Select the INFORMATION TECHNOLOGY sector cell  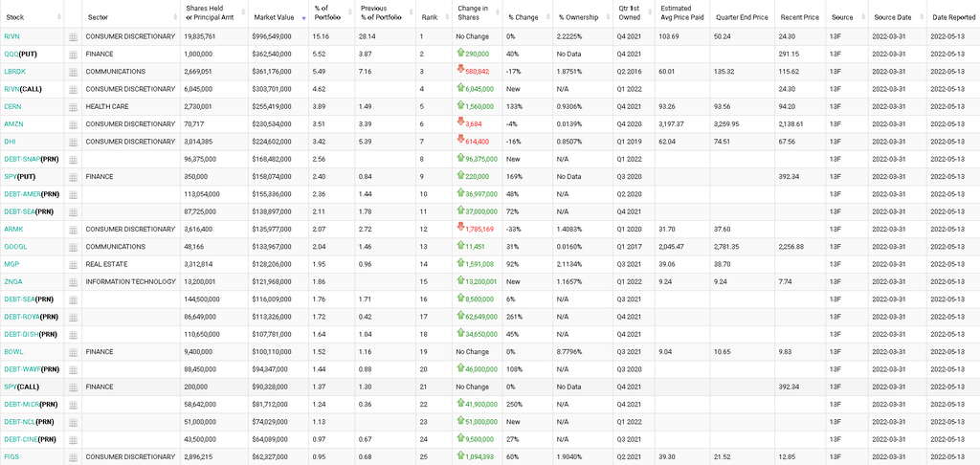[x=131, y=282]
